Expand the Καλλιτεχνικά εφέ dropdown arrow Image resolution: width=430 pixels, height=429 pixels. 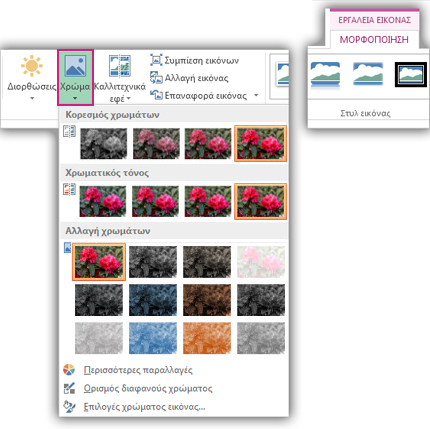point(128,99)
